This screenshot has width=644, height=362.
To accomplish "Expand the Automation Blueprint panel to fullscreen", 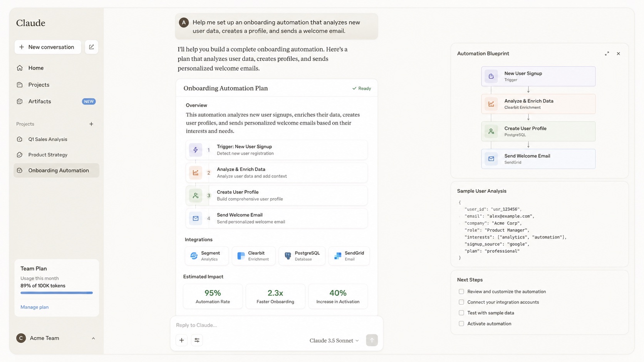I will coord(607,54).
